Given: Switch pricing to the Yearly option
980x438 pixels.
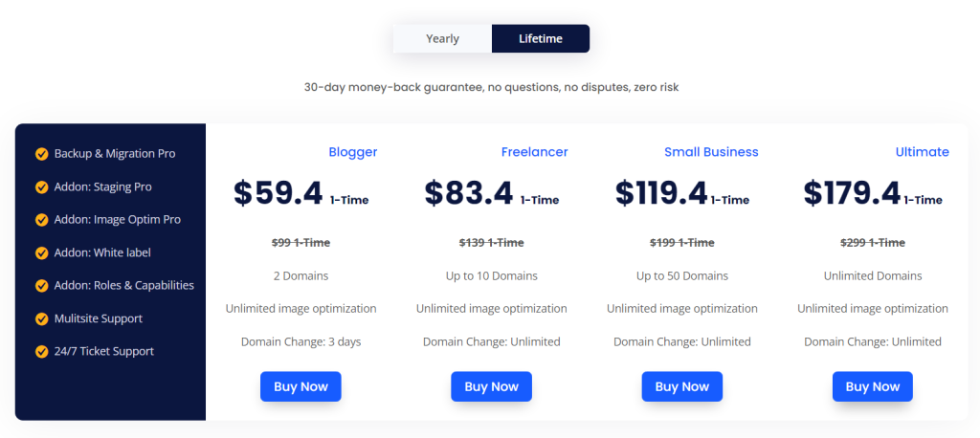Looking at the screenshot, I should point(442,39).
